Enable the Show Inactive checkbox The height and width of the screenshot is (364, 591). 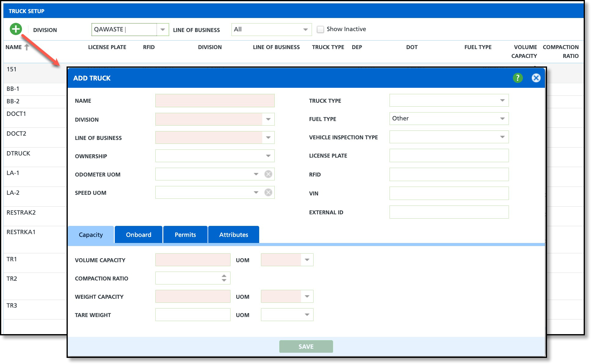320,29
